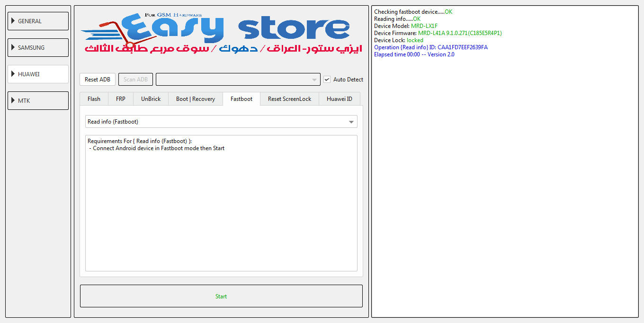Click the green Start button

tap(221, 296)
